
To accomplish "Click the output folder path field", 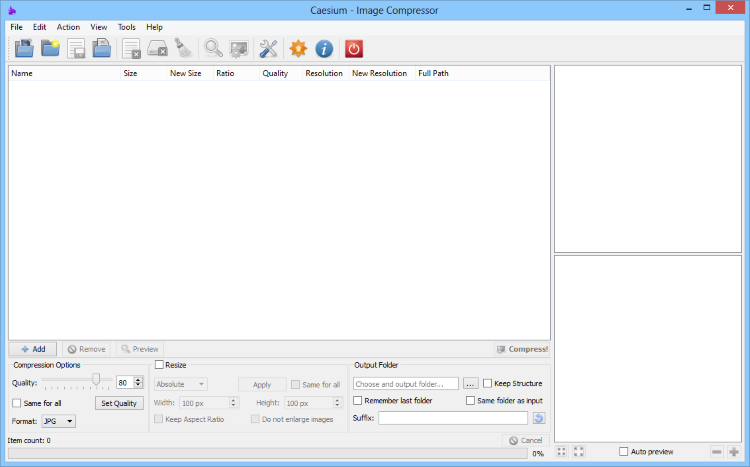I will pos(406,384).
